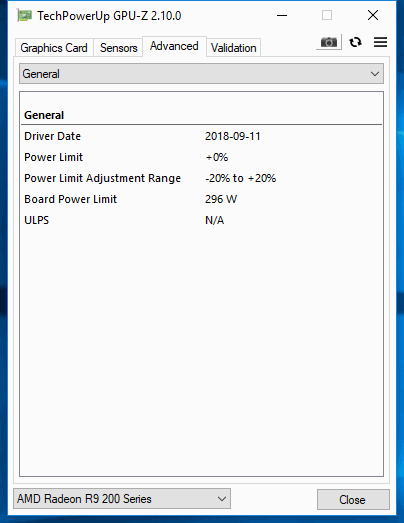Click the Close button
This screenshot has width=404, height=523.
coord(353,499)
